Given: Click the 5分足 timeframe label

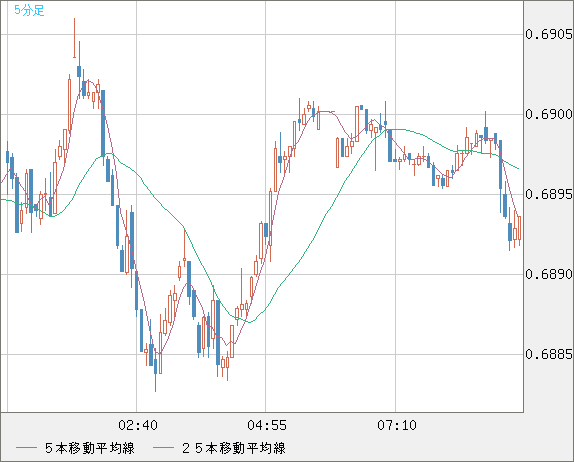Looking at the screenshot, I should [29, 10].
